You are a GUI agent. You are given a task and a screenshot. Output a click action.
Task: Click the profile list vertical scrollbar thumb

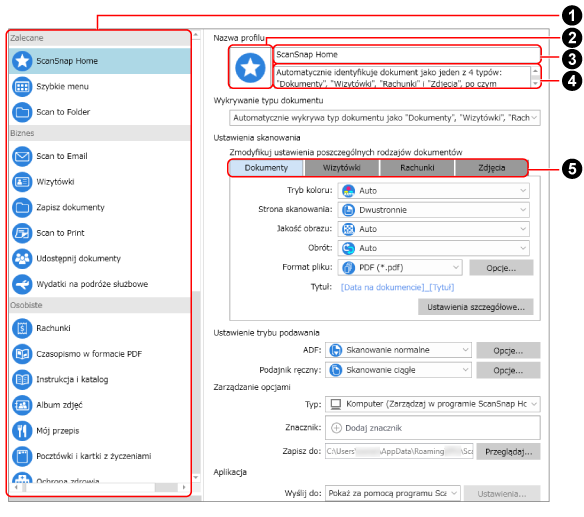click(196, 381)
